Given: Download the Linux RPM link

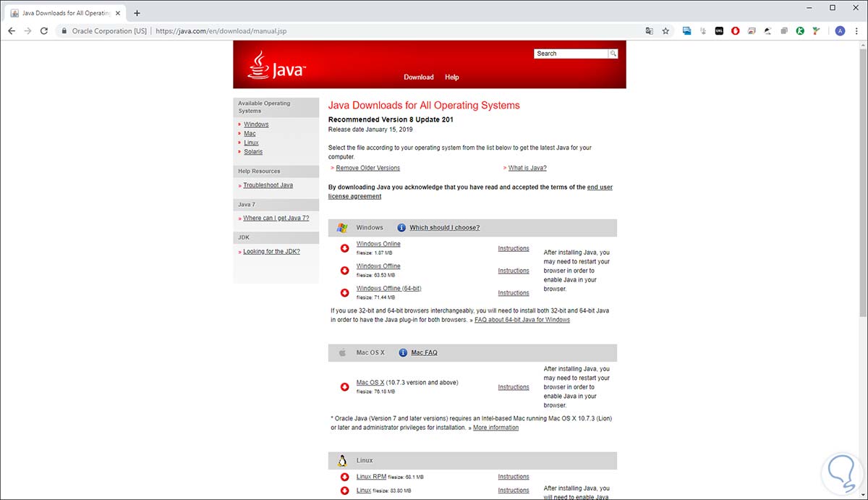Looking at the screenshot, I should (371, 477).
